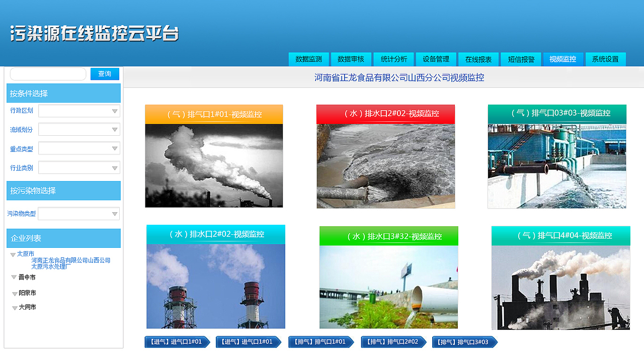The width and height of the screenshot is (644, 362).
Task: Click the （气）排气口4#04-视频监控 header
Action: (560, 236)
